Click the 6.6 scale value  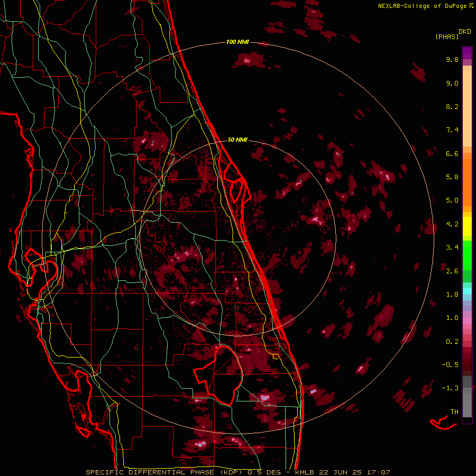click(452, 153)
